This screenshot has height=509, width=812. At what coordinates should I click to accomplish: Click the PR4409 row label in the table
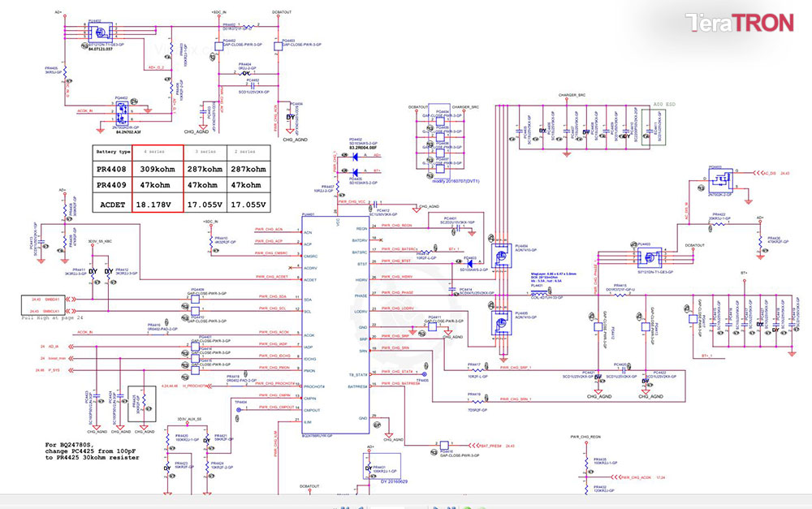pyautogui.click(x=111, y=185)
